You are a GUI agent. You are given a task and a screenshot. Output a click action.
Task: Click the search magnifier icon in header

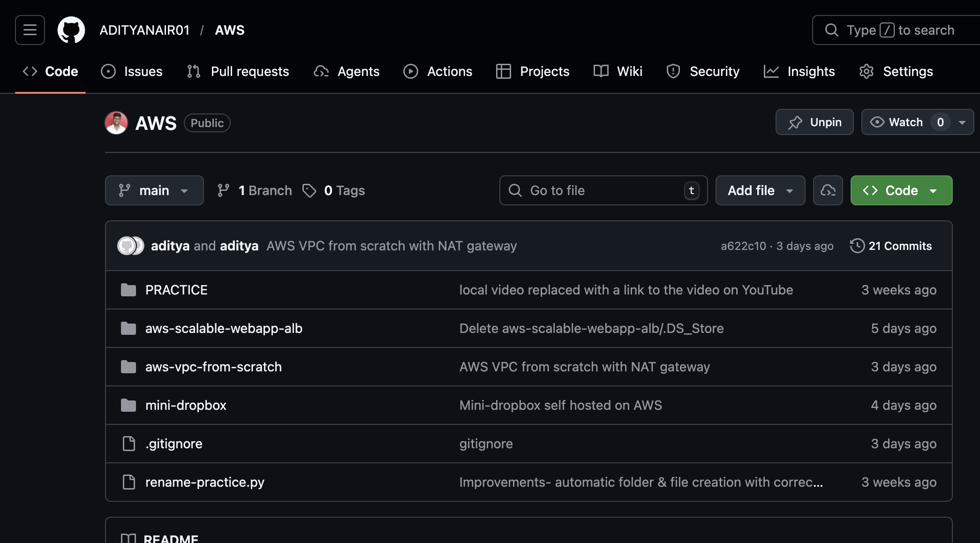tap(831, 30)
